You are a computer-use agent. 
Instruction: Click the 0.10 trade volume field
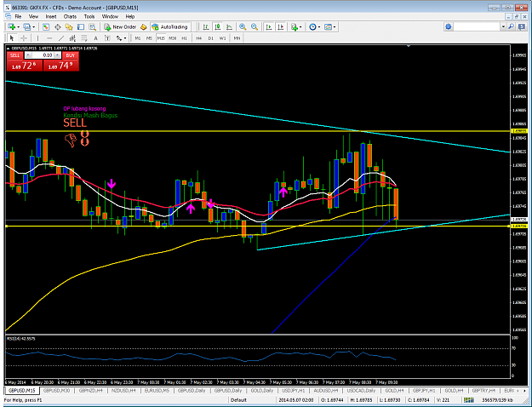(43, 55)
